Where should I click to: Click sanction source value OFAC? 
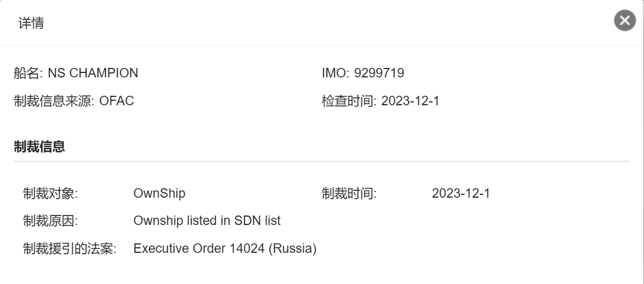pyautogui.click(x=116, y=101)
